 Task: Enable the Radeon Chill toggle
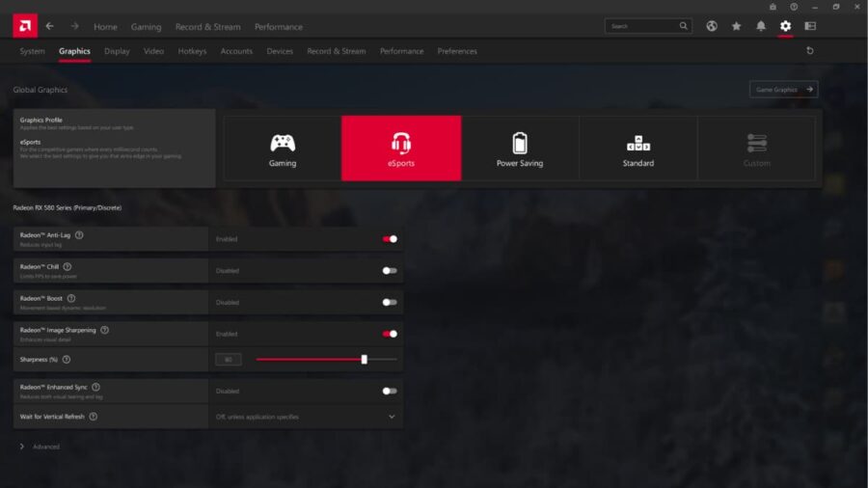click(x=390, y=271)
